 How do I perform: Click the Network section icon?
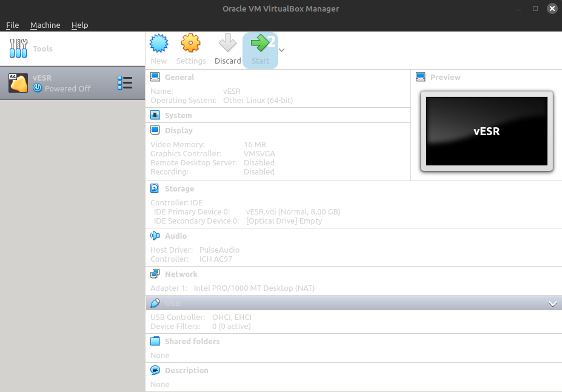[155, 274]
